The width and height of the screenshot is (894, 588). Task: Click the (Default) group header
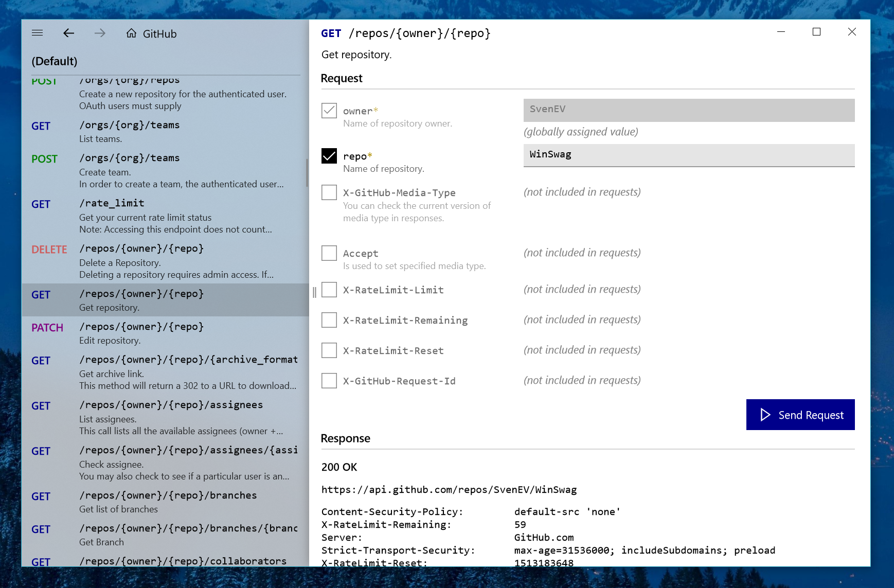55,61
